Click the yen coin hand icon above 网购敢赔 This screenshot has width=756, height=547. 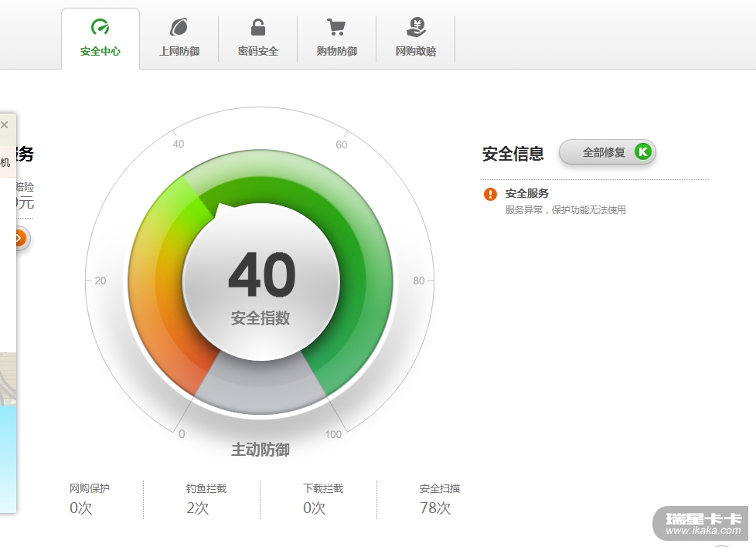pyautogui.click(x=416, y=27)
